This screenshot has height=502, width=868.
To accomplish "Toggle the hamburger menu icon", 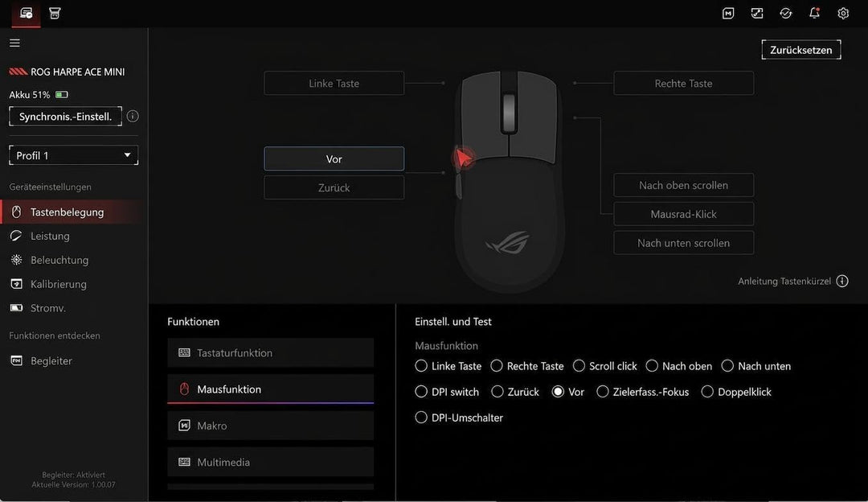I will coord(15,43).
